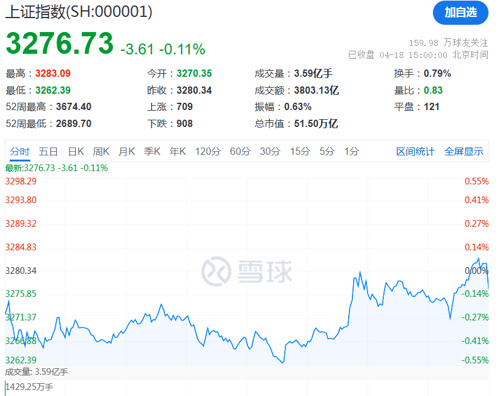The image size is (500, 396).
Task: Click the 3298.29 price axis label
Action: [x=21, y=181]
